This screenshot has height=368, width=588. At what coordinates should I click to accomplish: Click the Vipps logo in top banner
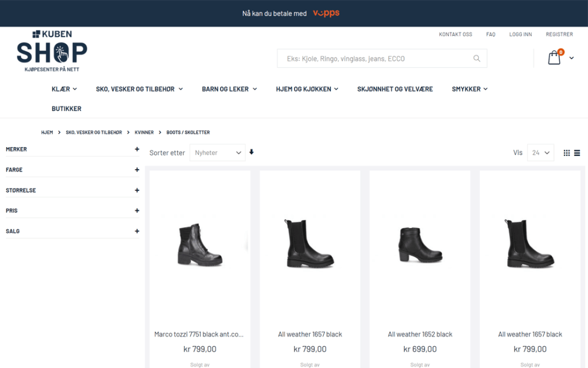click(326, 13)
